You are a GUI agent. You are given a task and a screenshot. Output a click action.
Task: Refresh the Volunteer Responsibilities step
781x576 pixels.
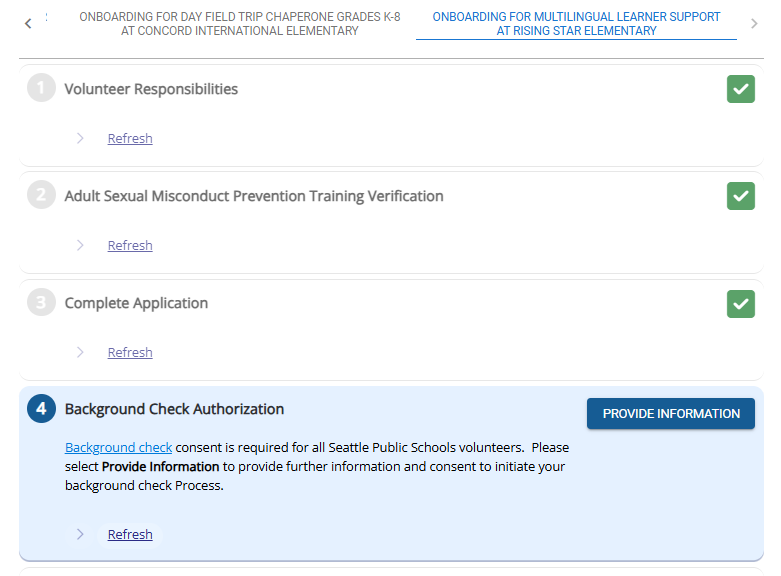pyautogui.click(x=130, y=139)
